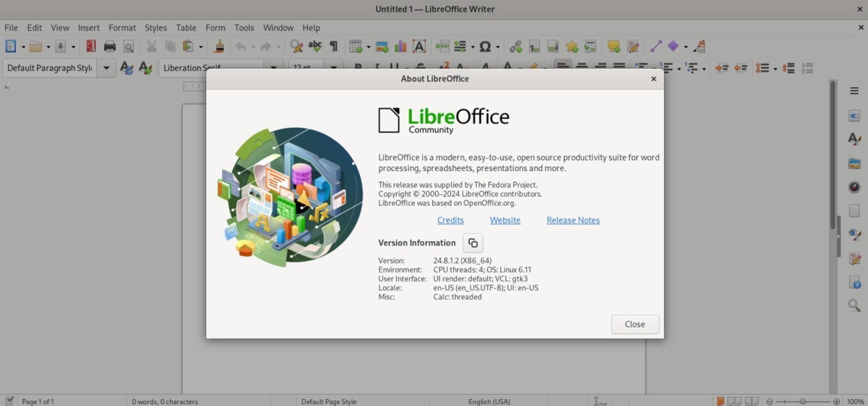The height and width of the screenshot is (406, 868).
Task: Open the paragraph style dropdown
Action: pyautogui.click(x=106, y=68)
